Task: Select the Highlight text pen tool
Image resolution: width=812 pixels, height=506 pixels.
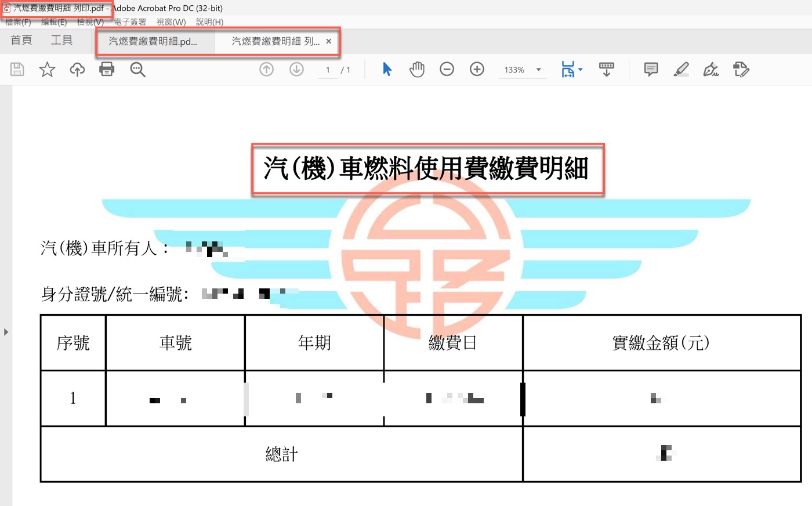Action: [x=681, y=70]
